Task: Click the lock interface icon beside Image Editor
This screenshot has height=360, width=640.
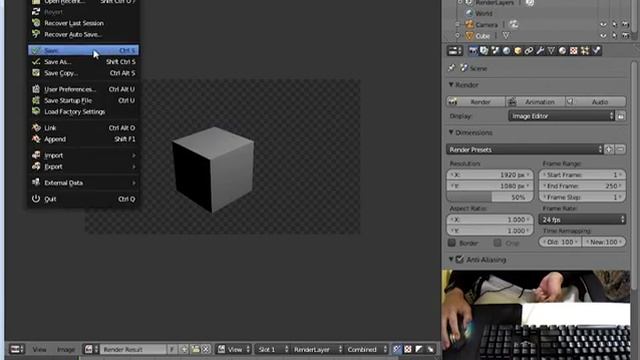Action: pyautogui.click(x=620, y=116)
